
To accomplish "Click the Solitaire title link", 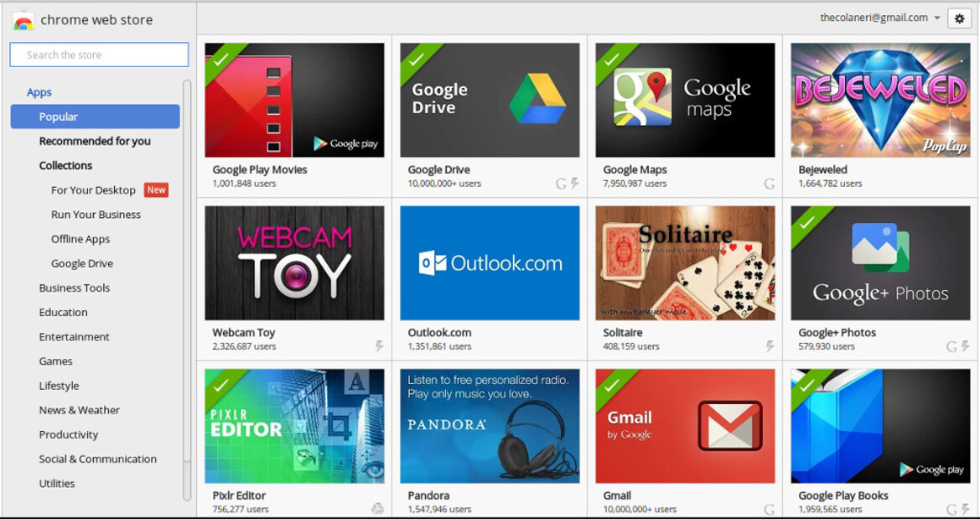I will coord(623,333).
